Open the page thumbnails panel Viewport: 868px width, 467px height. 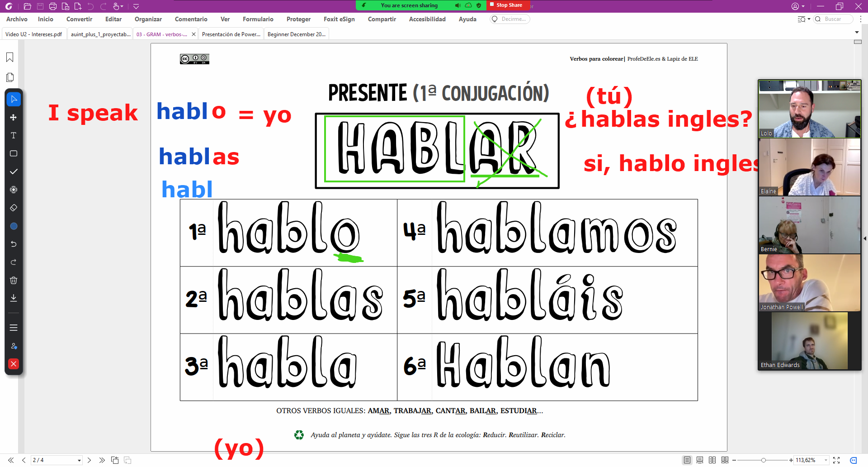[x=10, y=77]
